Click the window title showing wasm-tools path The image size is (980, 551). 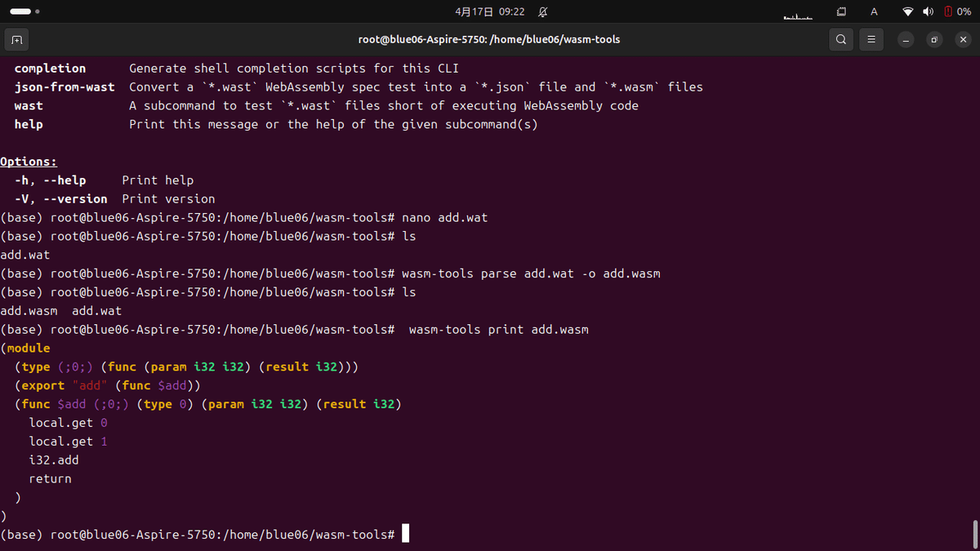[488, 38]
